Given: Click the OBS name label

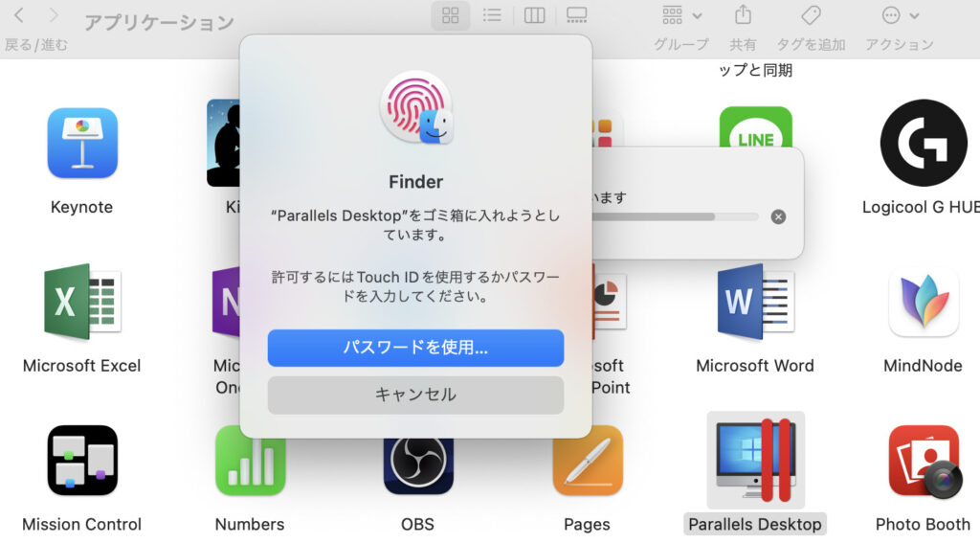Looking at the screenshot, I should click(417, 524).
